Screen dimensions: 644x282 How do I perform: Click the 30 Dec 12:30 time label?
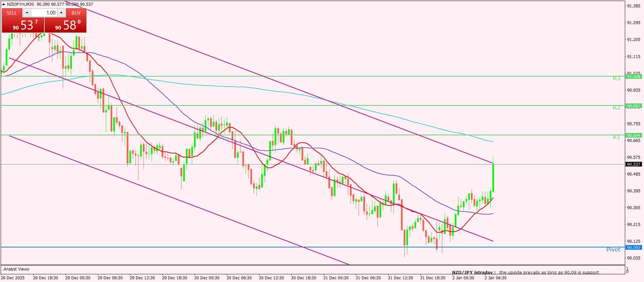[272, 278]
